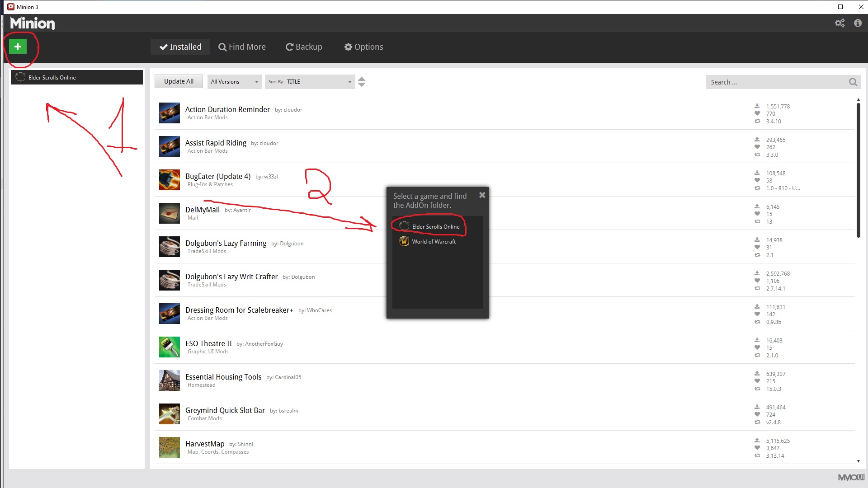Open the Essential Housing Tools title
The image size is (868, 488).
tap(223, 377)
